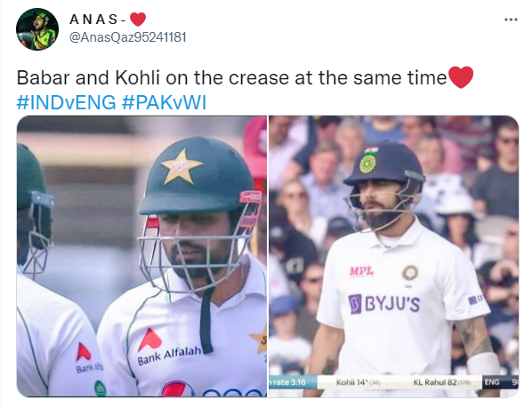Open the right image showing Kohli
532x408 pixels.
(x=393, y=256)
